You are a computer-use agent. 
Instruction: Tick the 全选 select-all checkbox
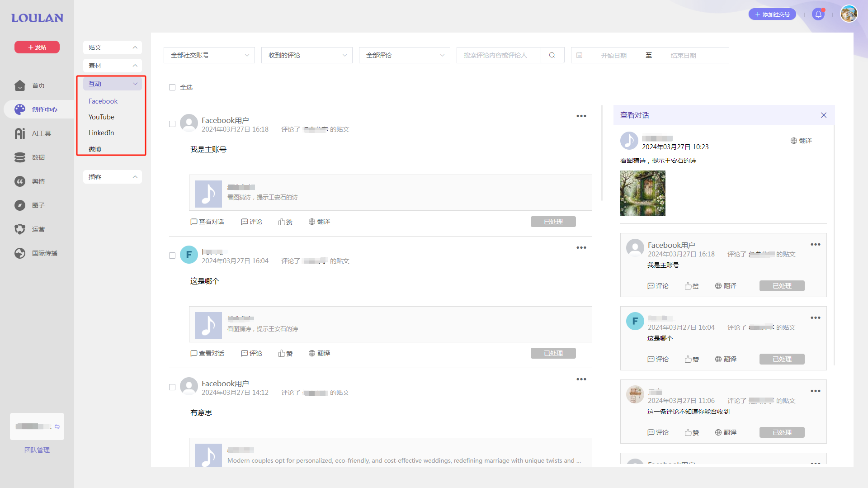(x=172, y=87)
